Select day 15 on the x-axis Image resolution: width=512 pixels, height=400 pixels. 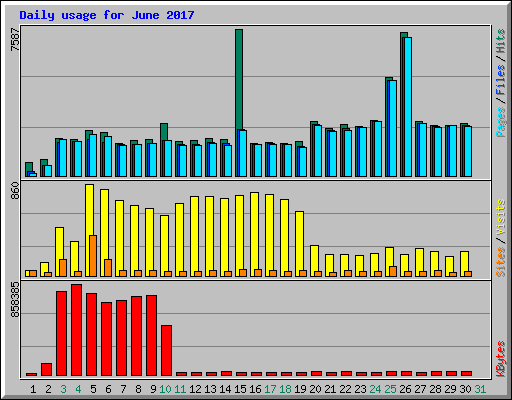240,389
